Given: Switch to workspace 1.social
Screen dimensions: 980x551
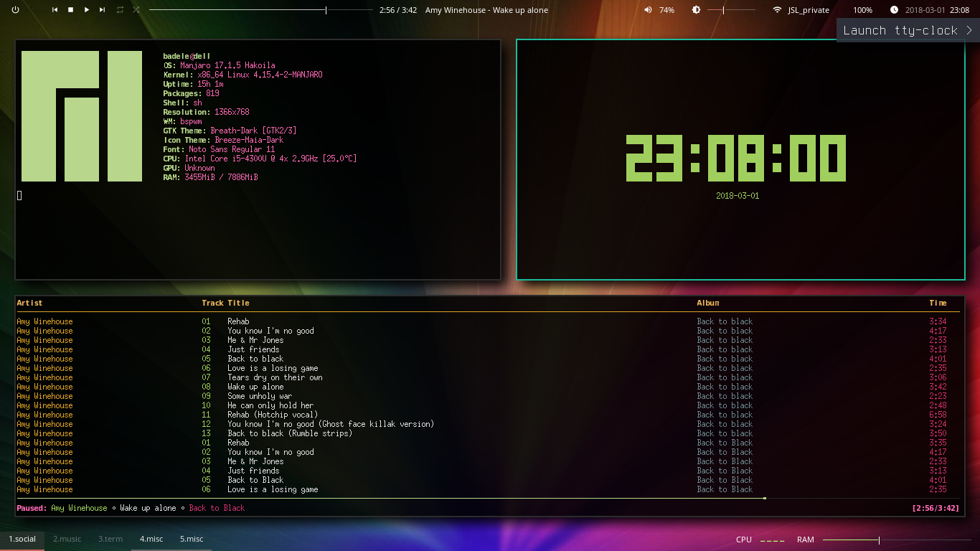Looking at the screenshot, I should [x=22, y=539].
